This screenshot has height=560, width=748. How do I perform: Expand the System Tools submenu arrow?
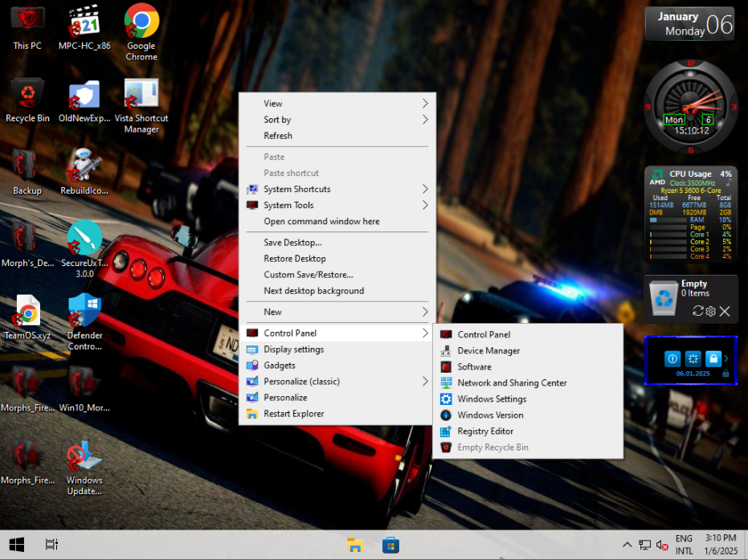(425, 205)
